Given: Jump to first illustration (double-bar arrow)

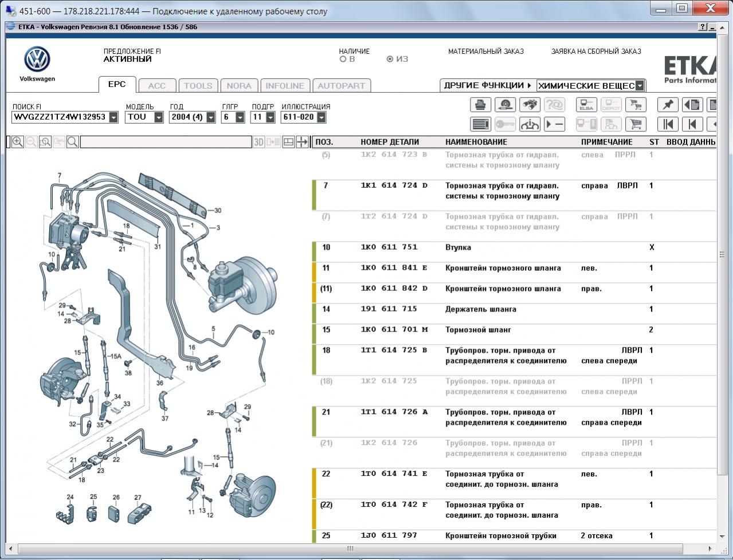Looking at the screenshot, I should [x=668, y=124].
